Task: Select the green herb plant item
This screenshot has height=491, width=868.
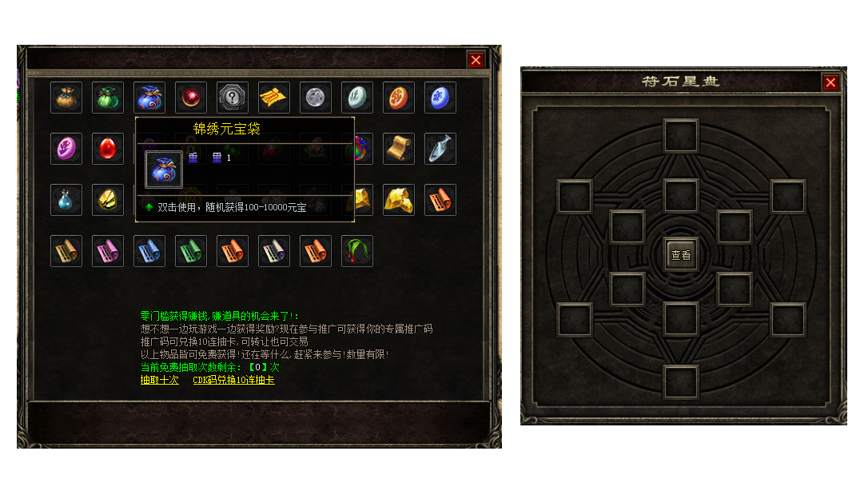Action: coord(357,251)
